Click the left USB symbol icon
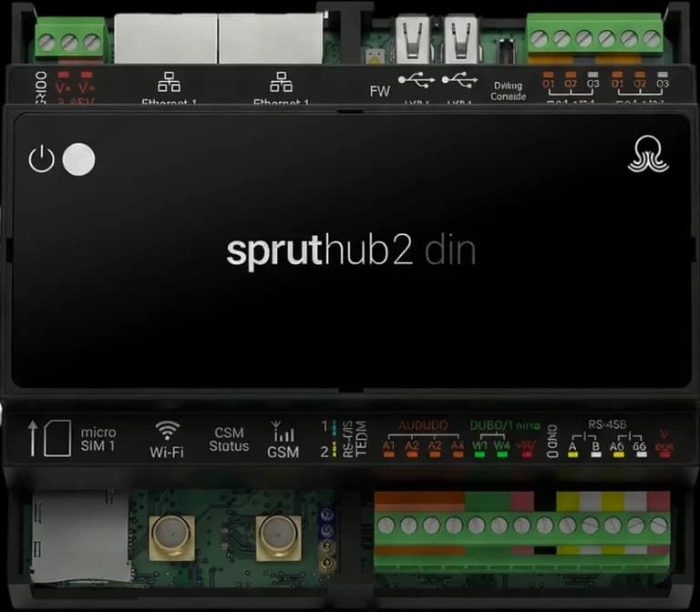The height and width of the screenshot is (612, 700). click(x=417, y=80)
